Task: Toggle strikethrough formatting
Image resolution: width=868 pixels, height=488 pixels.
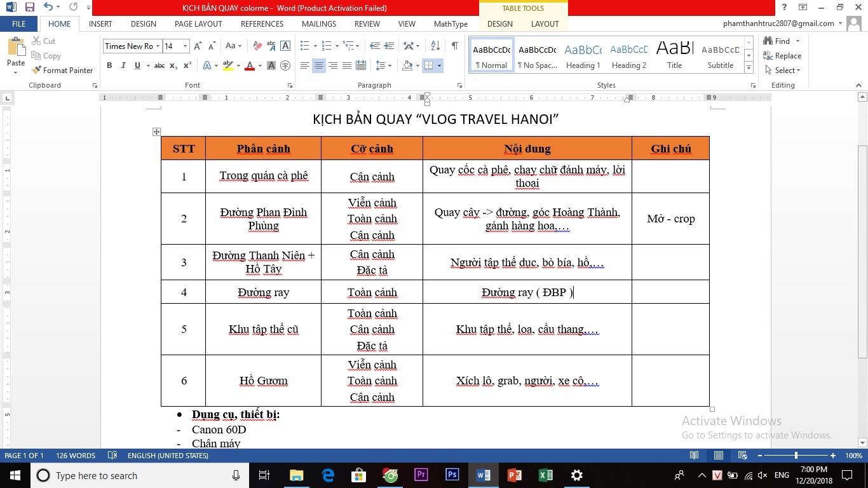Action: [159, 65]
